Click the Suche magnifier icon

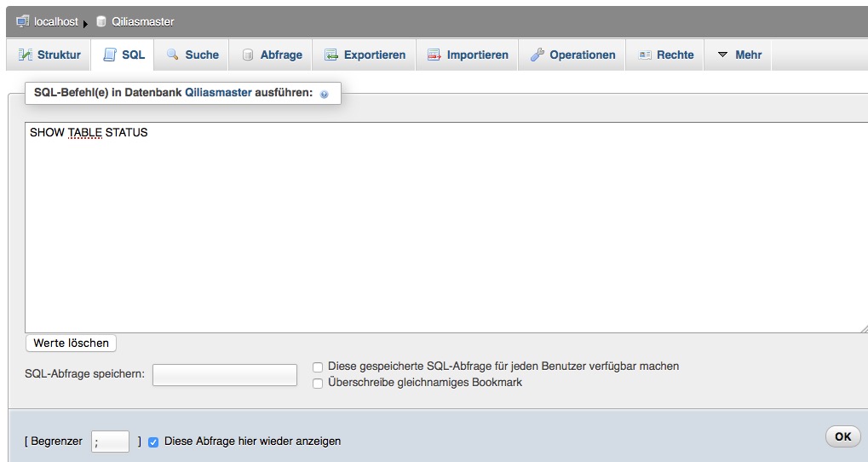173,55
